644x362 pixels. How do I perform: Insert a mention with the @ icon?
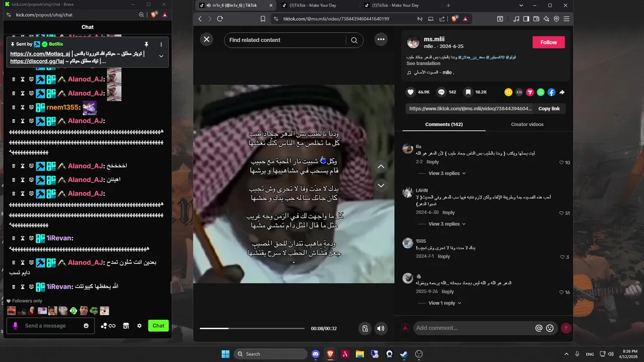(539, 328)
